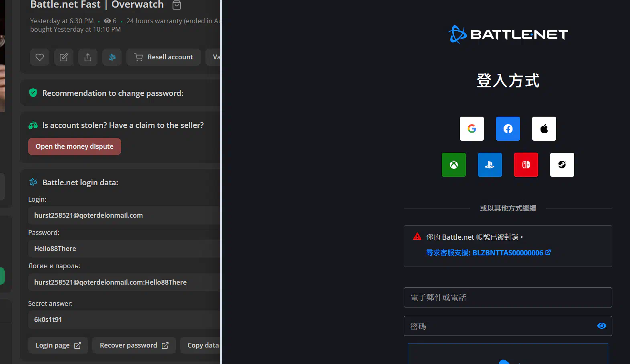630x364 pixels.
Task: Select the Password field Hello88There
Action: 124,249
